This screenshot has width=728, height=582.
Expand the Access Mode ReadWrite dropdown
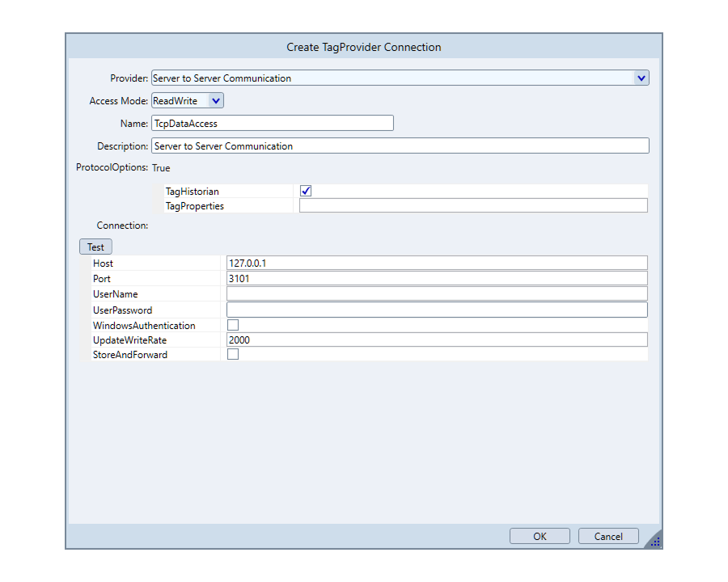tap(216, 101)
